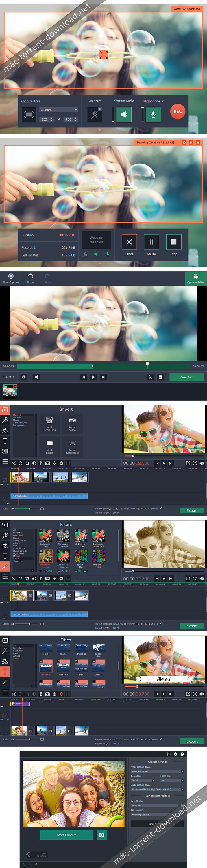The height and width of the screenshot is (868, 207).
Task: Take snapshot with camera beside Start Capture
Action: (102, 835)
